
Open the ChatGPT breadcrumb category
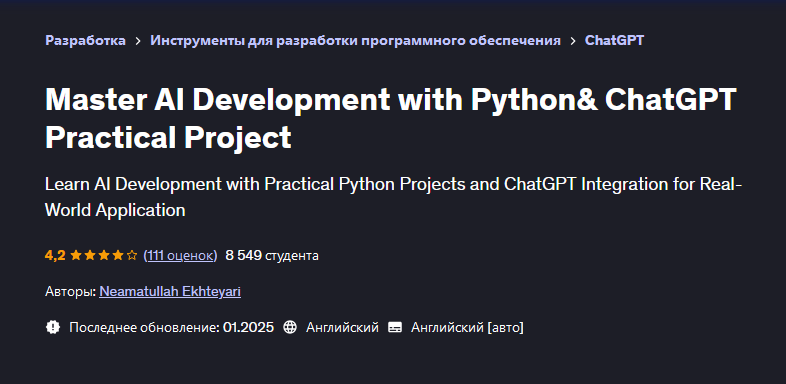click(x=615, y=41)
